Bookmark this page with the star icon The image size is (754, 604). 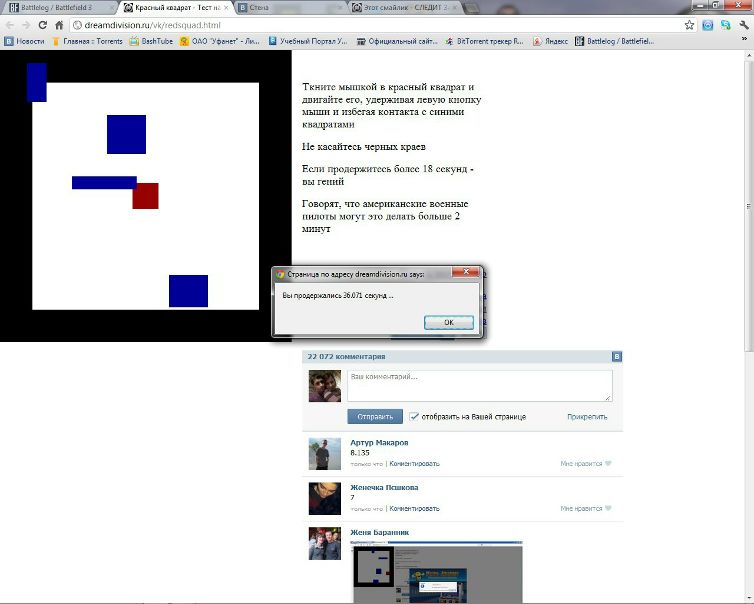pyautogui.click(x=690, y=25)
